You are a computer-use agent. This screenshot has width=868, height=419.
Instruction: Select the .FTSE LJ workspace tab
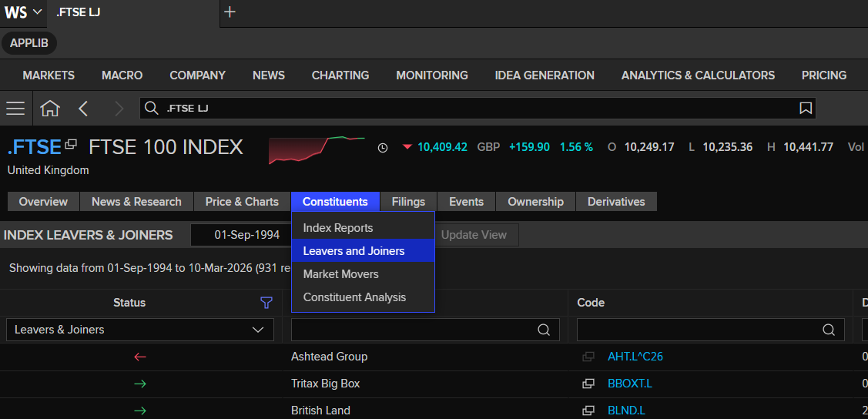(133, 13)
